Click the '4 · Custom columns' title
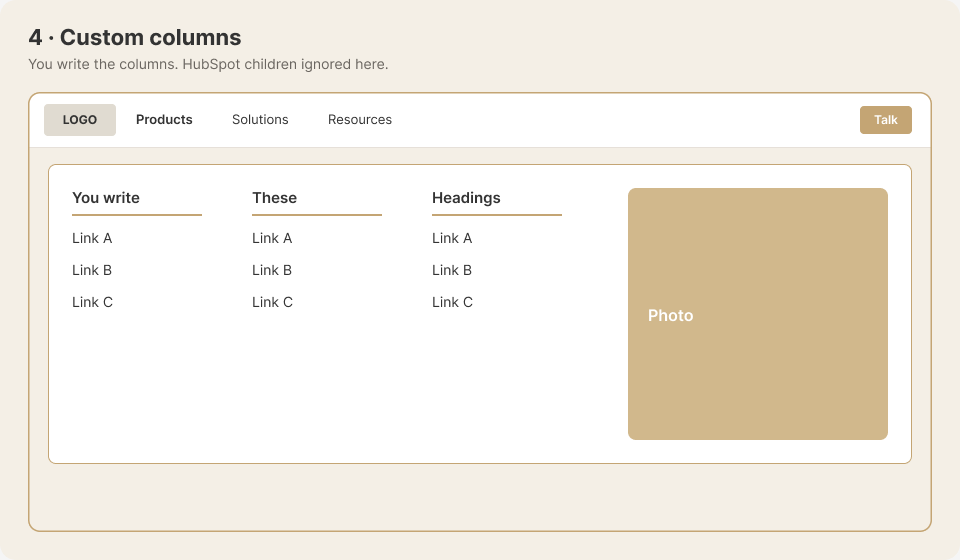 click(x=135, y=37)
